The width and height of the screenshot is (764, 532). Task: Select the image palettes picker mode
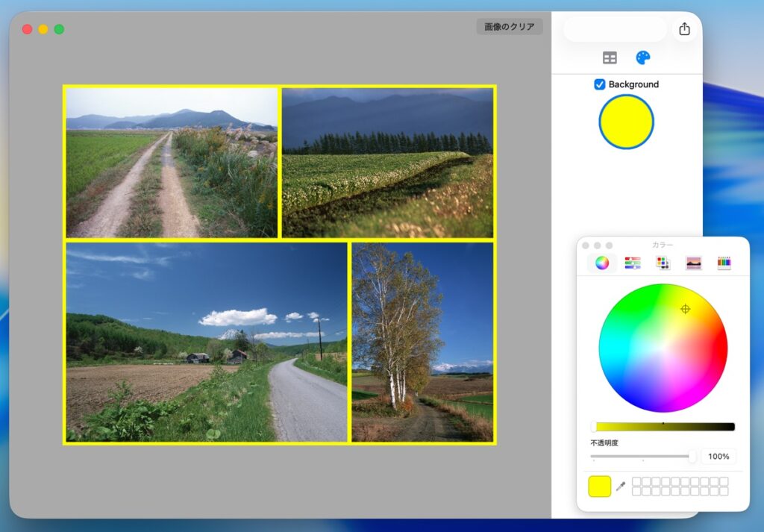click(694, 263)
